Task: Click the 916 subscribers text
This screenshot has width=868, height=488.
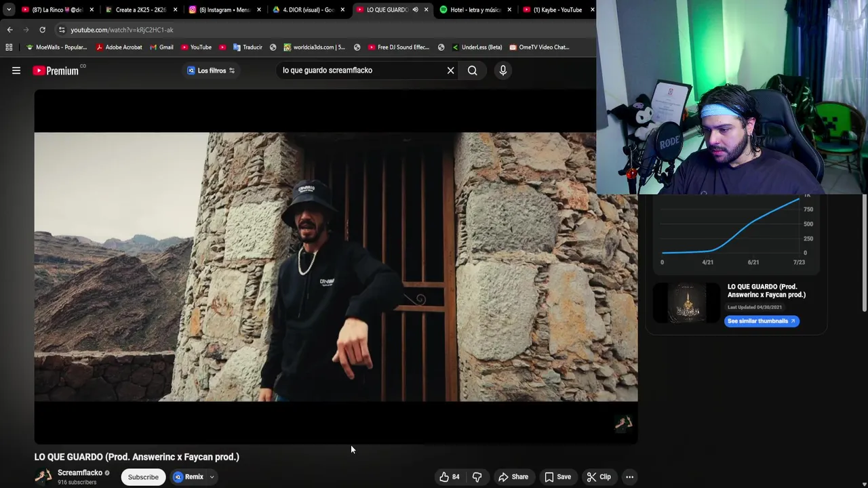Action: pyautogui.click(x=77, y=483)
